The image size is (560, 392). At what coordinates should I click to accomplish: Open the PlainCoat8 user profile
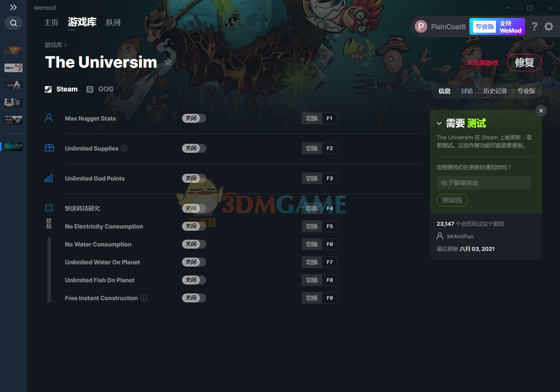tap(440, 26)
